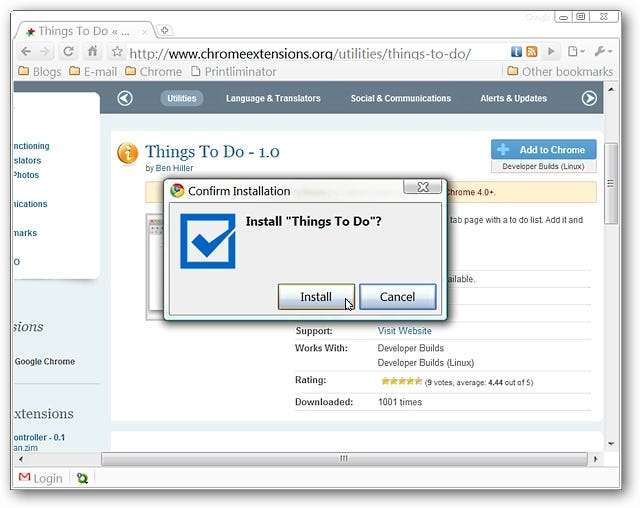Image resolution: width=640 pixels, height=508 pixels.
Task: Open Social & Communications category
Action: 401,98
